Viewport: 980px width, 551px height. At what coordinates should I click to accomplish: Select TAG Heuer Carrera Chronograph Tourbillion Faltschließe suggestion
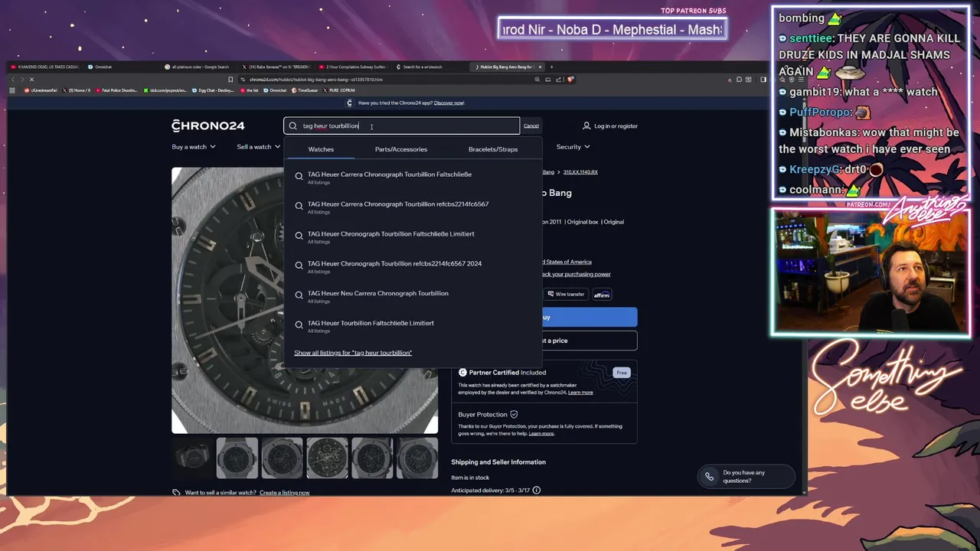click(x=412, y=177)
